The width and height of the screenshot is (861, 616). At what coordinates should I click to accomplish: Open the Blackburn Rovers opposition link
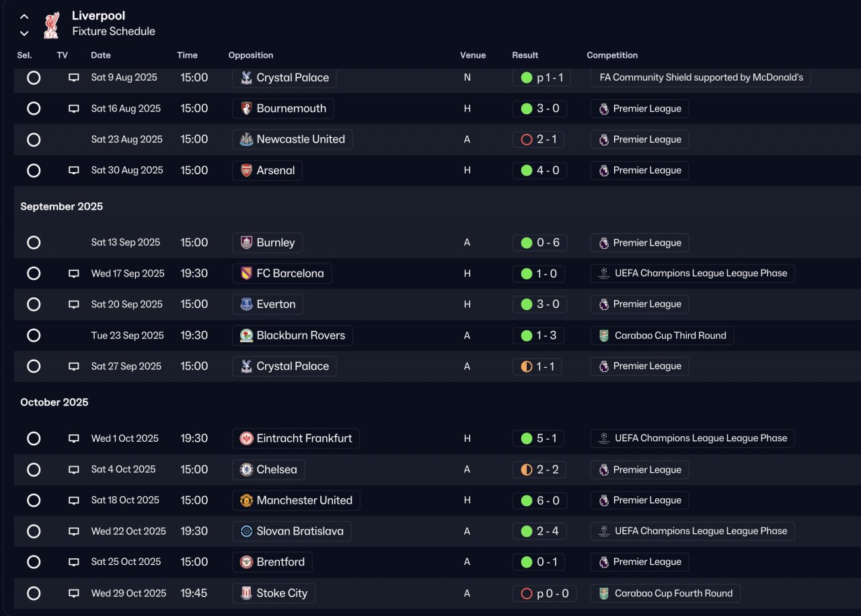point(301,336)
